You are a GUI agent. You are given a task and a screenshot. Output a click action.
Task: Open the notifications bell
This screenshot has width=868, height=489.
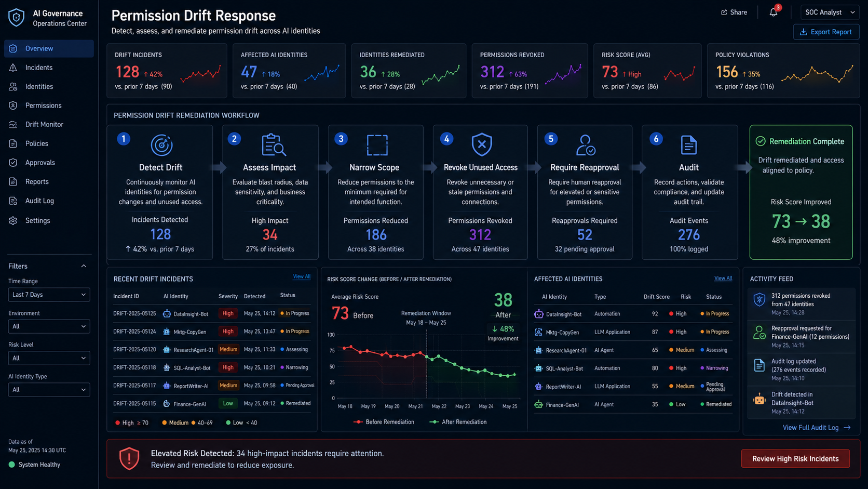774,12
